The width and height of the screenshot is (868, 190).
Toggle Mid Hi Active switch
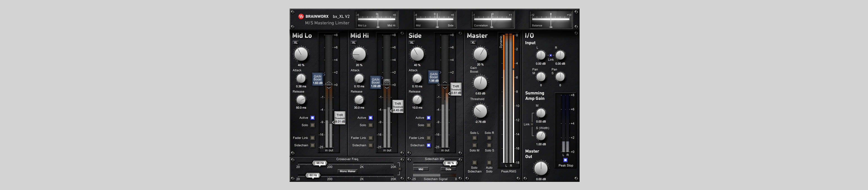click(x=370, y=118)
